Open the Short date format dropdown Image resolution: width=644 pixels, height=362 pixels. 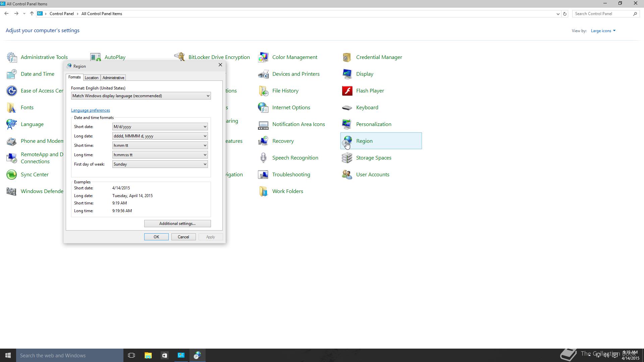[x=160, y=127]
